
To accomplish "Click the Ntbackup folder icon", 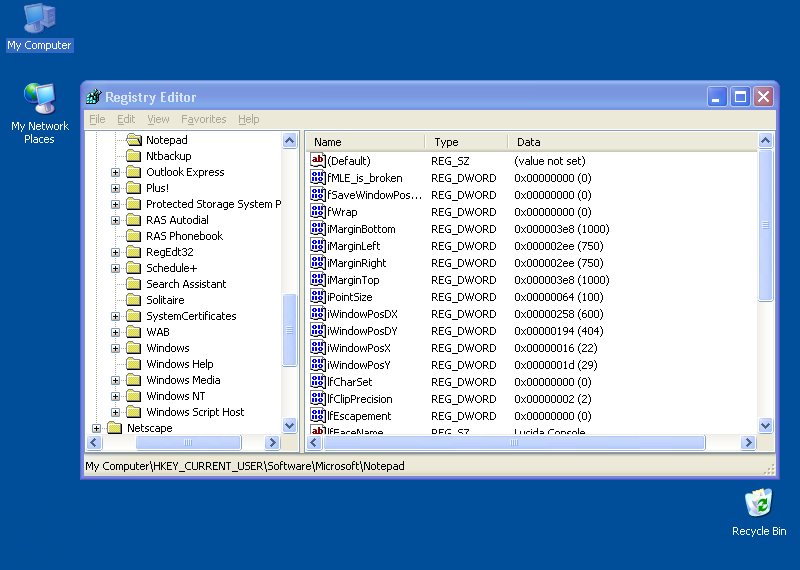I will 134,156.
